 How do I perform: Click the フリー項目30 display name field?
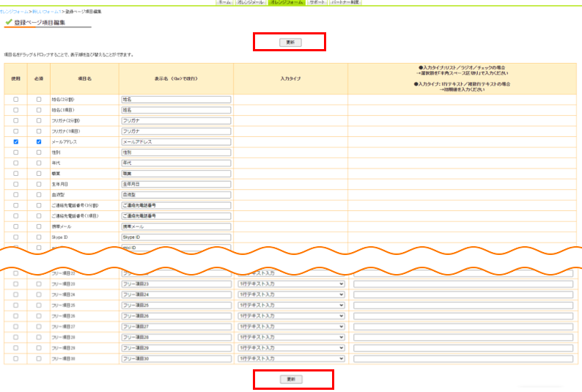176,358
